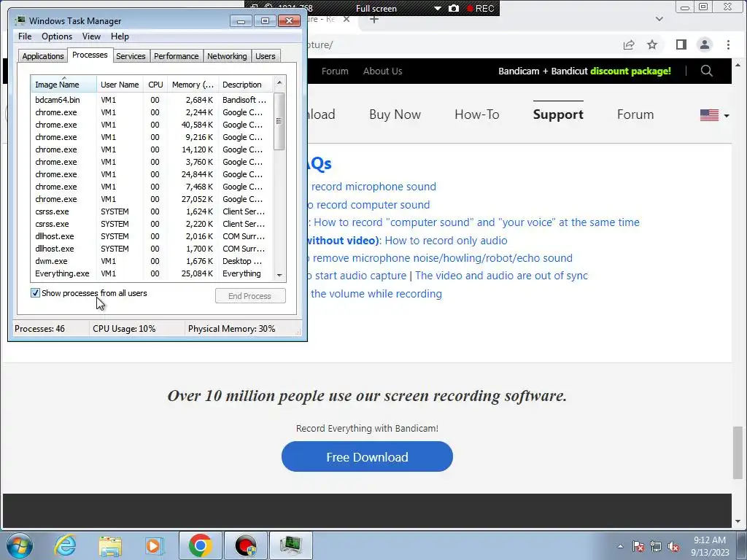
Task: Open muted volume speaker tray icon
Action: click(x=673, y=546)
